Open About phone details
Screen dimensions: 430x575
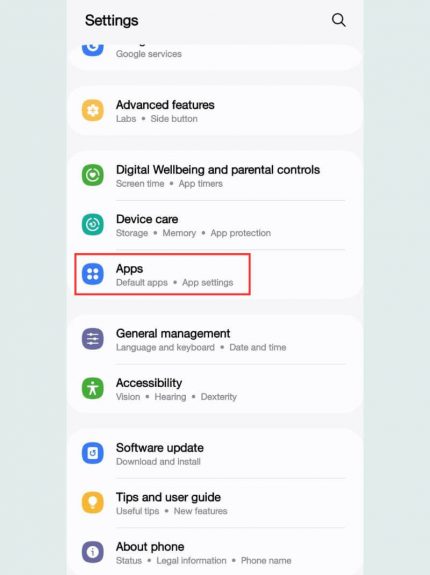point(215,552)
